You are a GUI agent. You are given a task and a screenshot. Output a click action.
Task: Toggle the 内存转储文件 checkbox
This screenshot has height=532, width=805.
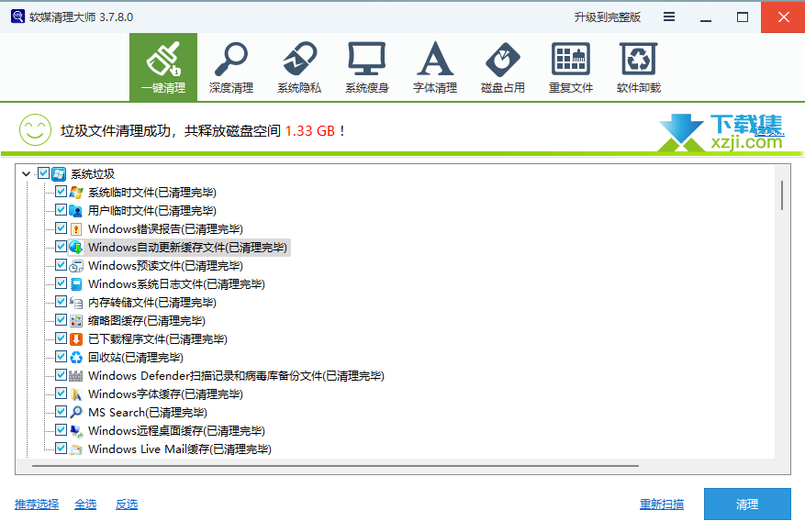coord(61,302)
